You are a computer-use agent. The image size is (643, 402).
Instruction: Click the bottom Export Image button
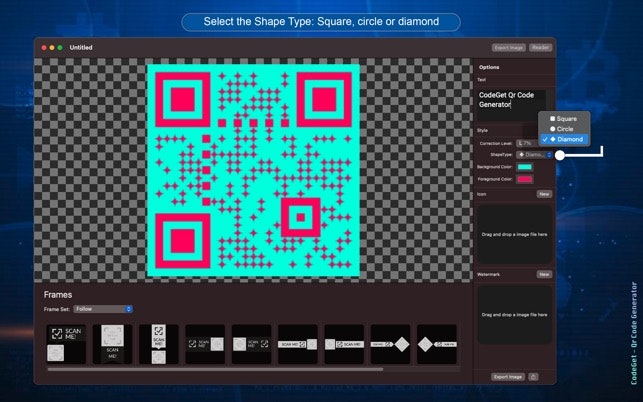pos(508,377)
